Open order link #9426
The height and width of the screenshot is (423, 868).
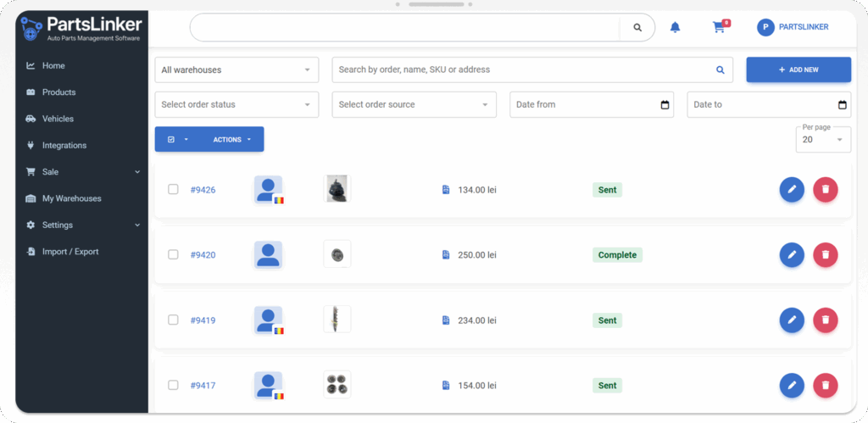(x=203, y=190)
